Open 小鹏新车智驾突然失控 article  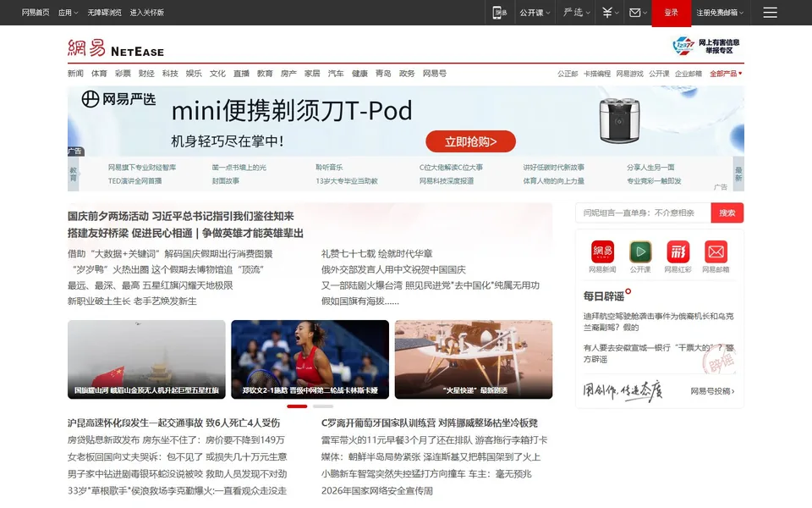click(x=426, y=474)
